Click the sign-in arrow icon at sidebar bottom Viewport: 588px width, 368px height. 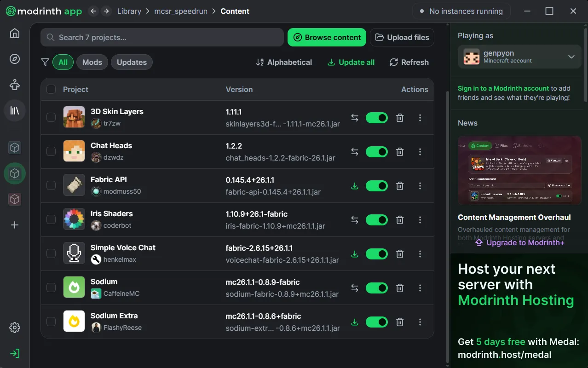15,353
